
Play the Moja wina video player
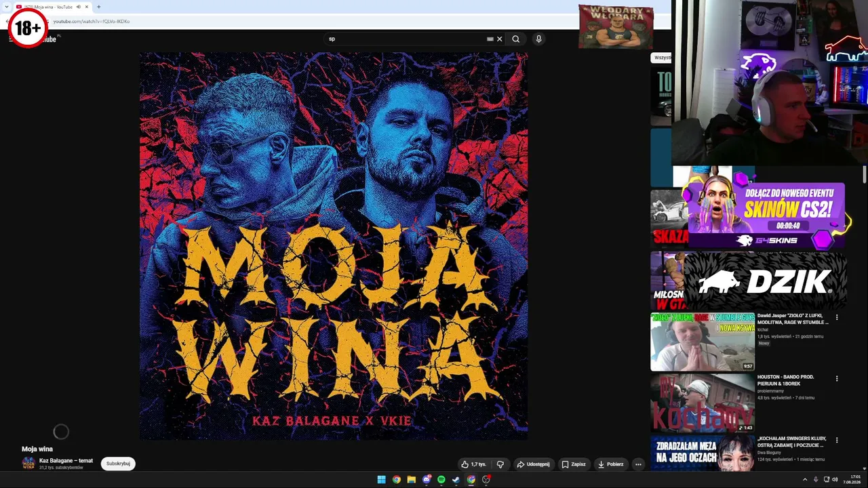[334, 246]
